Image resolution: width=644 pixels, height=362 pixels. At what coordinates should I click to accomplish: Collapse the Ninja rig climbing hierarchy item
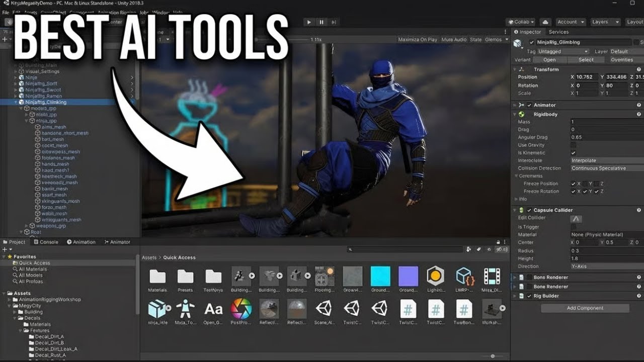point(16,103)
